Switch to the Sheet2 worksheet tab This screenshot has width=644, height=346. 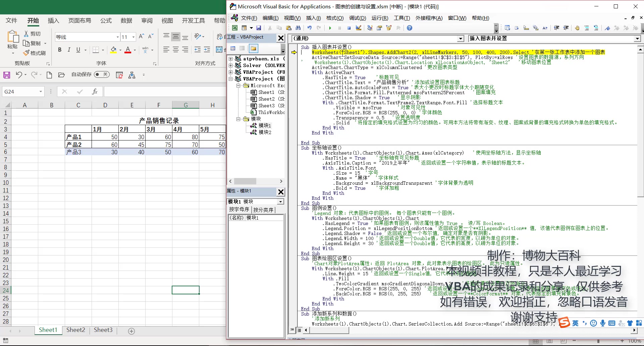(75, 330)
